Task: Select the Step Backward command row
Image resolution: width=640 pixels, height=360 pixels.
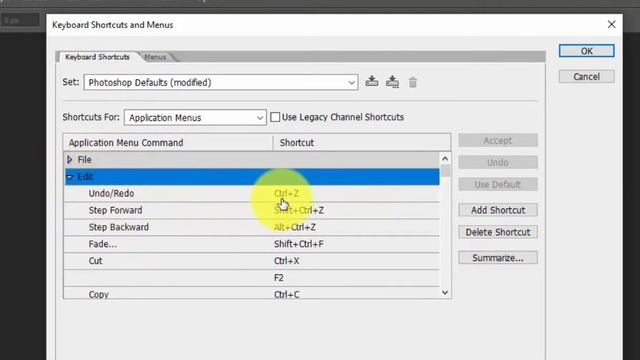Action: tap(252, 227)
